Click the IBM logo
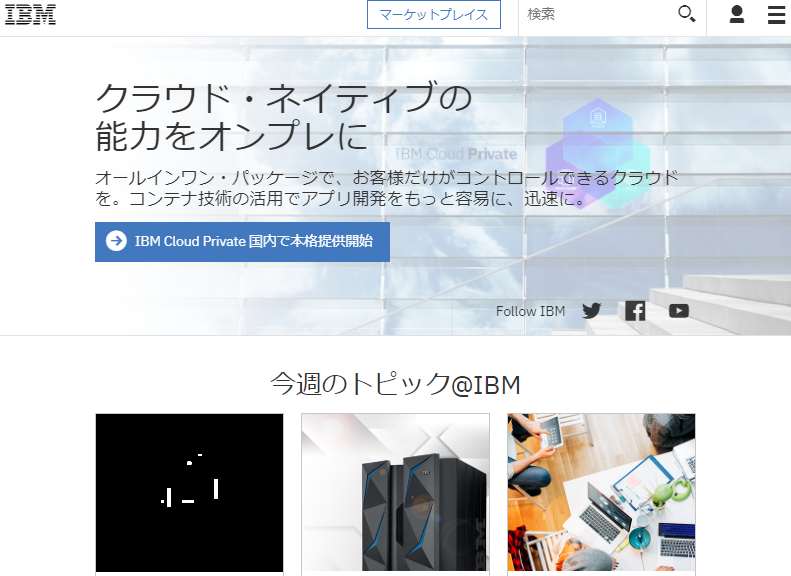 (30, 15)
